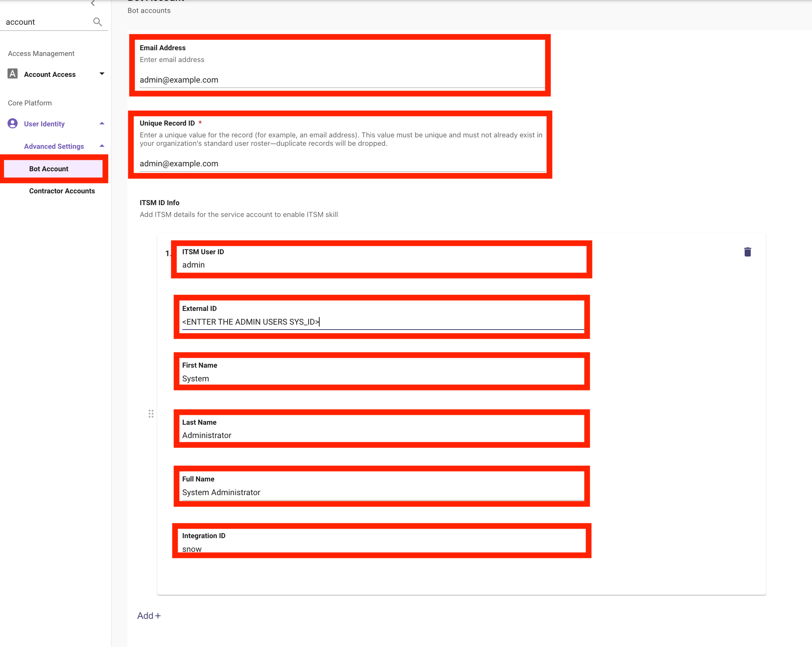This screenshot has width=812, height=647.
Task: Click the User Identity person icon
Action: coord(13,124)
